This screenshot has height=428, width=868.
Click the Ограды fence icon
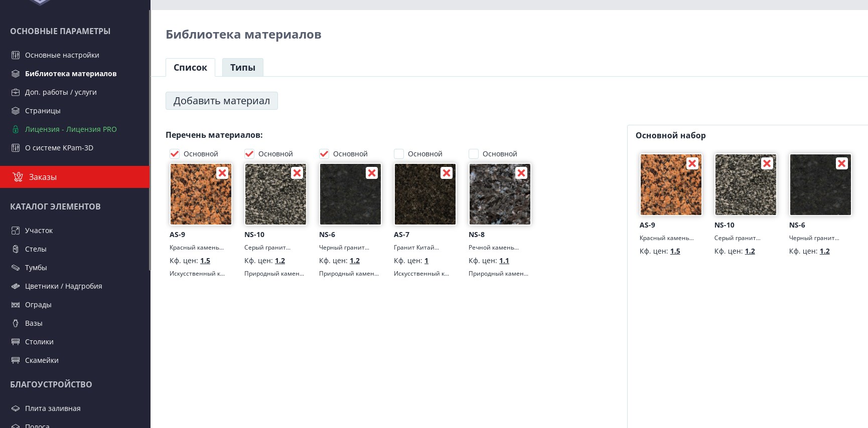[x=16, y=305]
